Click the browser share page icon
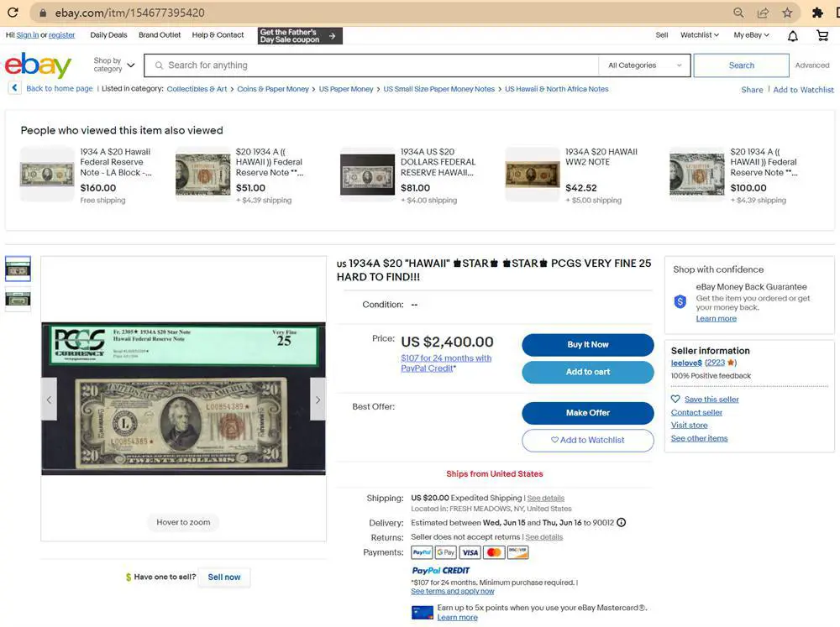The image size is (840, 627). click(x=763, y=13)
